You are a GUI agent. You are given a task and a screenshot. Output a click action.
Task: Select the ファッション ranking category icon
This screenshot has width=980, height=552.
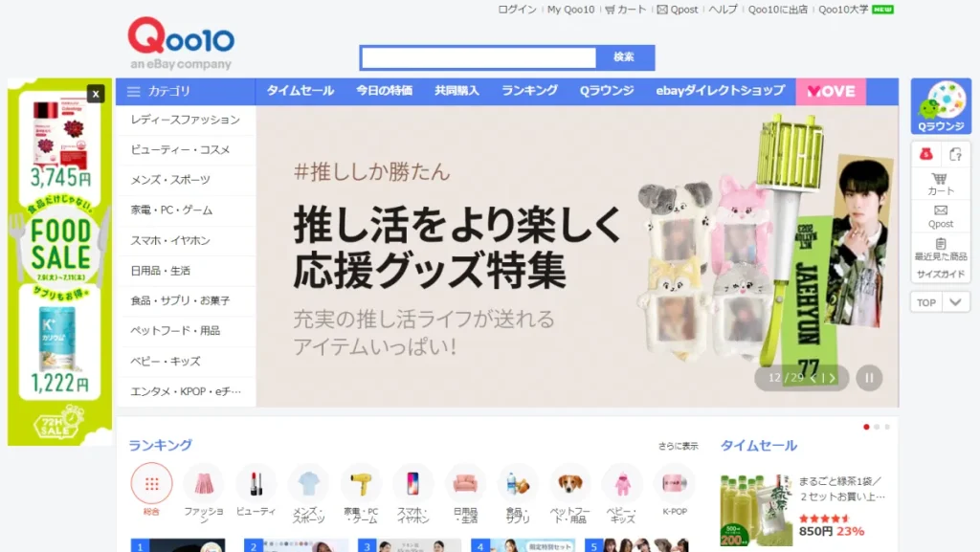point(205,484)
